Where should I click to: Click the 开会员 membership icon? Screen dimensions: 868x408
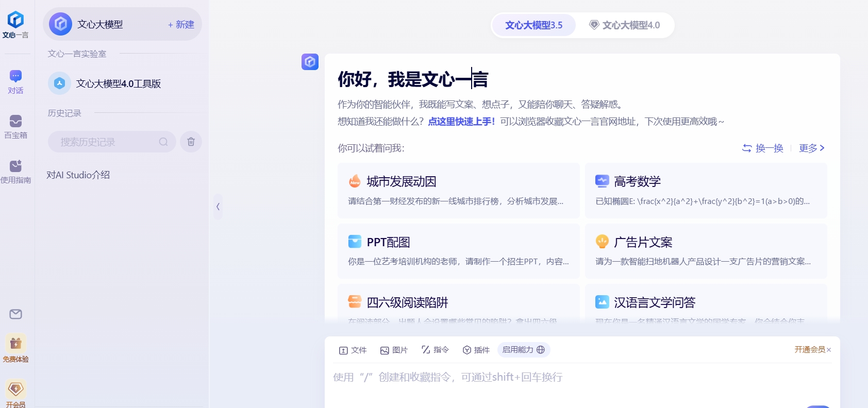15,394
